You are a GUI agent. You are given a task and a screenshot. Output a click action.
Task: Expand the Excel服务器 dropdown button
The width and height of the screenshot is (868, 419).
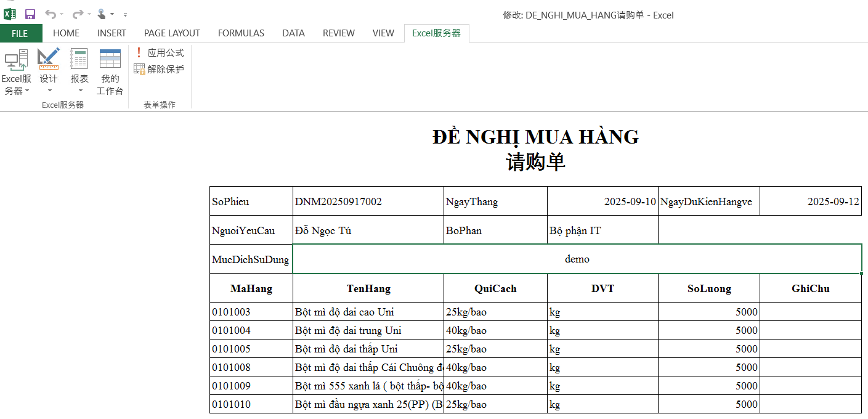pyautogui.click(x=17, y=73)
